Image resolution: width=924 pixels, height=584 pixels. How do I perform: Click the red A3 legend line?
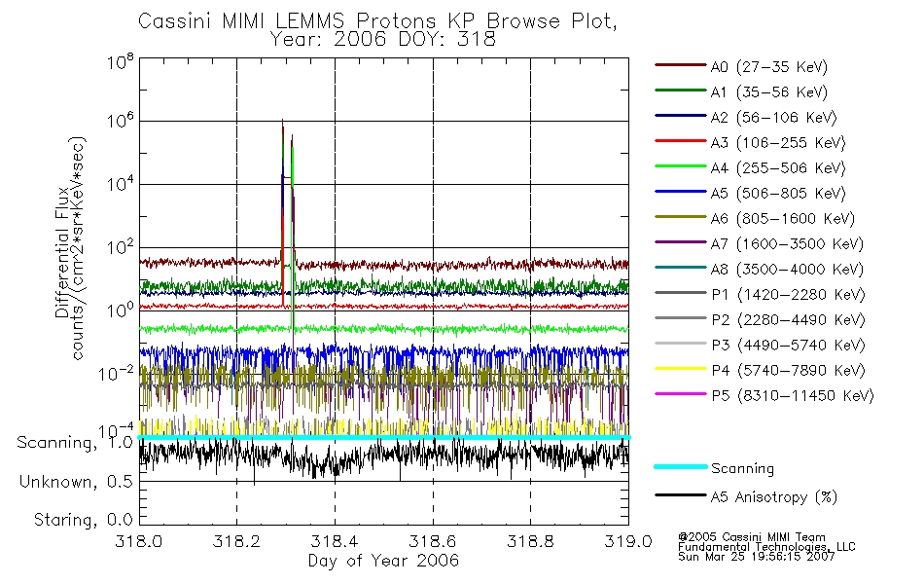[681, 141]
